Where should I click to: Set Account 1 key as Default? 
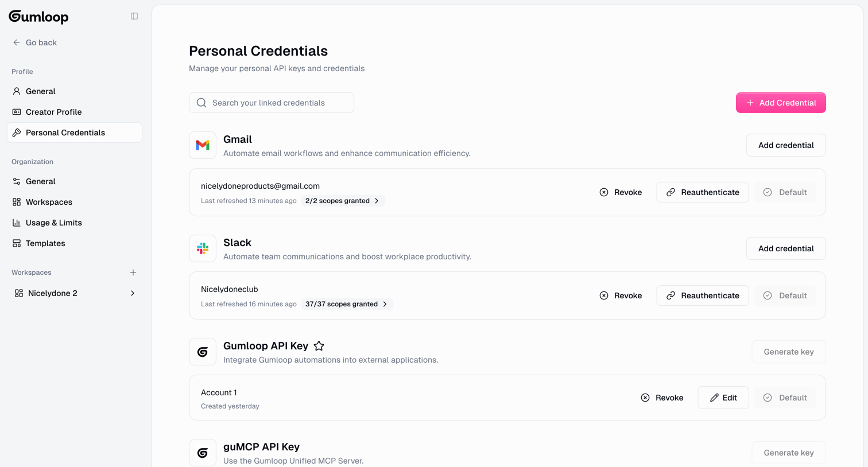pyautogui.click(x=785, y=398)
